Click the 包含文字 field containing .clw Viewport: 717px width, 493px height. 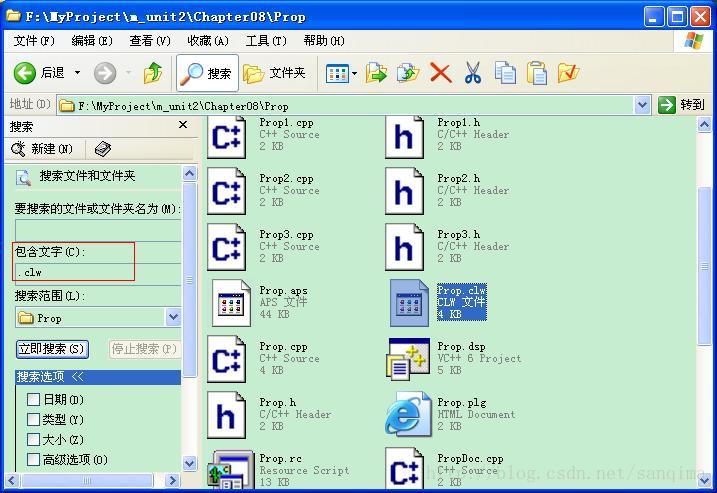click(98, 272)
